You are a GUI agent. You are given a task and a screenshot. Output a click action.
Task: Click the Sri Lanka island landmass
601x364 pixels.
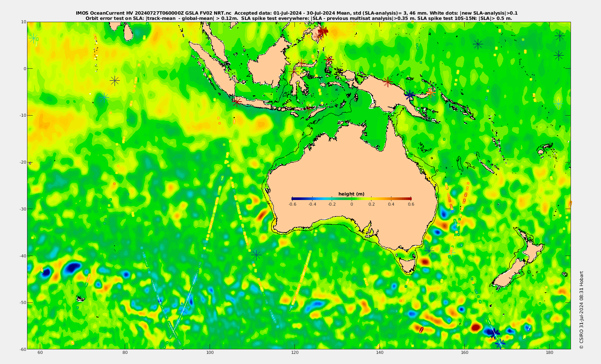pyautogui.click(x=128, y=32)
